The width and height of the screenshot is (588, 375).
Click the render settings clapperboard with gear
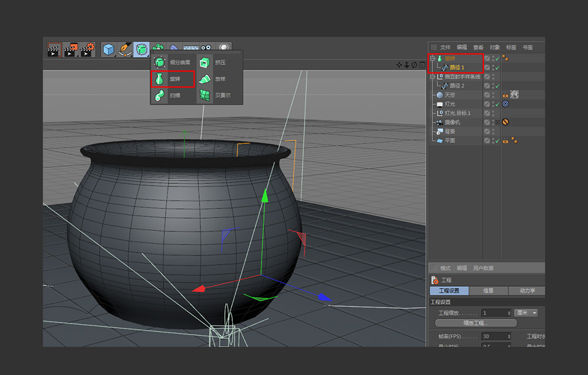pyautogui.click(x=88, y=49)
